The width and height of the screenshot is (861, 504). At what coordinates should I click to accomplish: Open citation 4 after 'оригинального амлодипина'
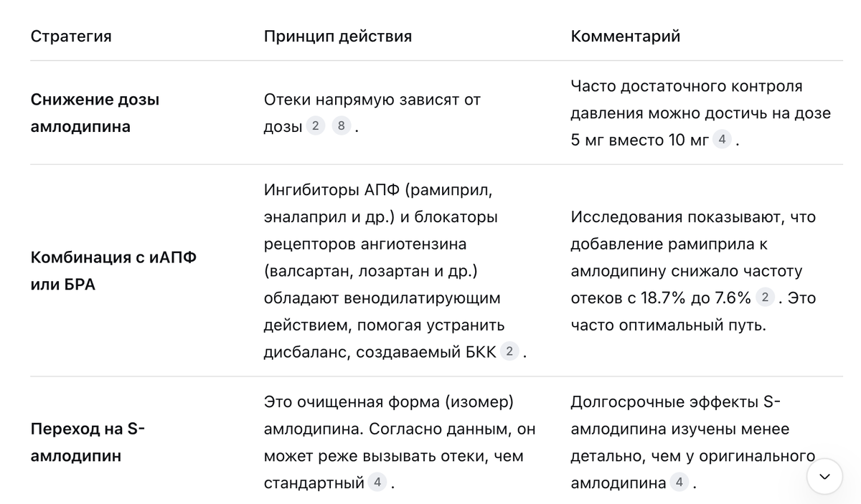(x=679, y=482)
